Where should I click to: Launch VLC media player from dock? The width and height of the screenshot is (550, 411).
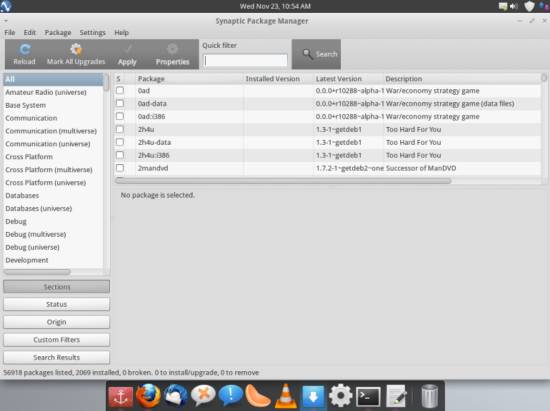(x=286, y=396)
